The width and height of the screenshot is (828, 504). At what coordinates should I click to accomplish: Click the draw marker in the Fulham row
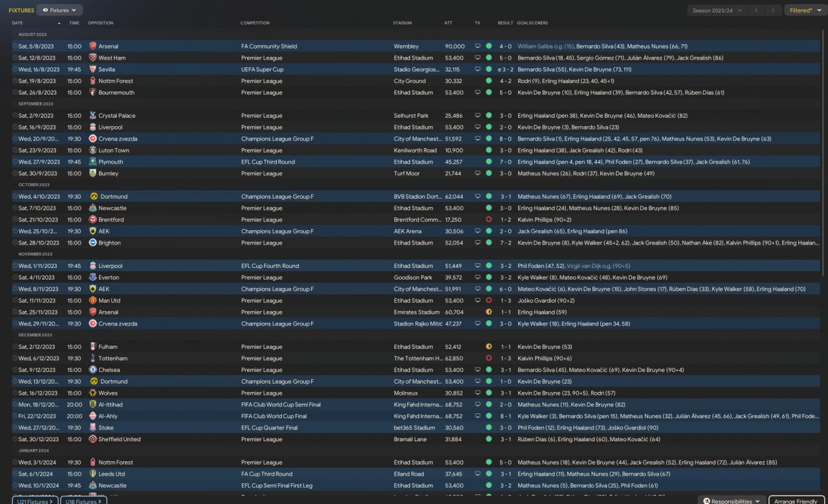[488, 347]
